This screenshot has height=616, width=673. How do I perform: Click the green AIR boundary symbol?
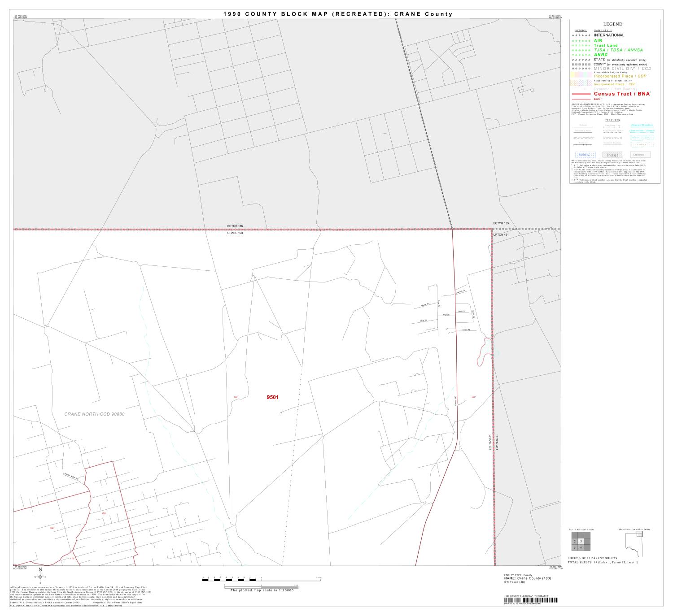[581, 41]
